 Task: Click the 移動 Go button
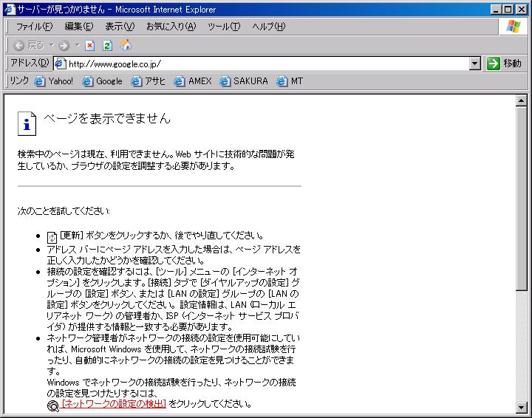pyautogui.click(x=505, y=64)
